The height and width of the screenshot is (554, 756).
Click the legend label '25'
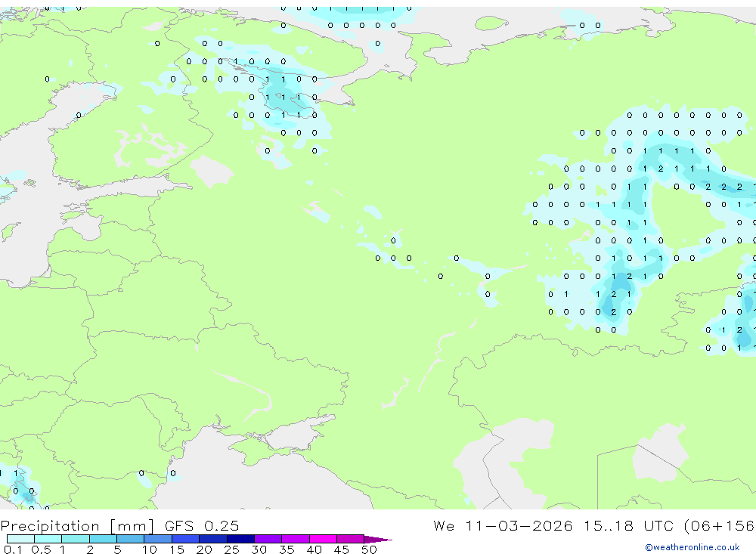231,549
